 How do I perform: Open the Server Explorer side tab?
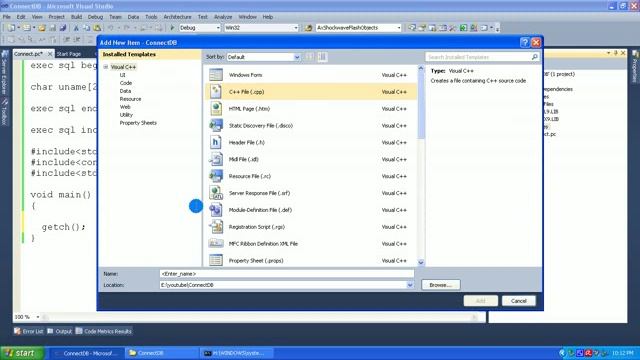point(5,71)
